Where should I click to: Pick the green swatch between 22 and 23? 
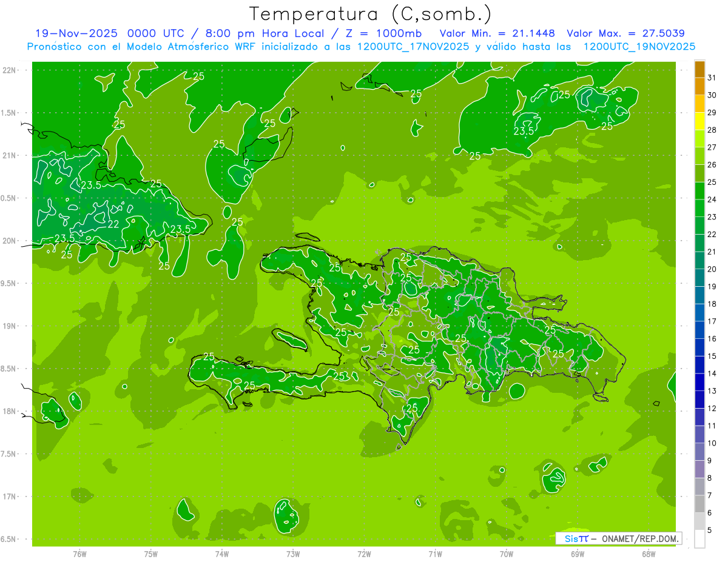pyautogui.click(x=699, y=226)
